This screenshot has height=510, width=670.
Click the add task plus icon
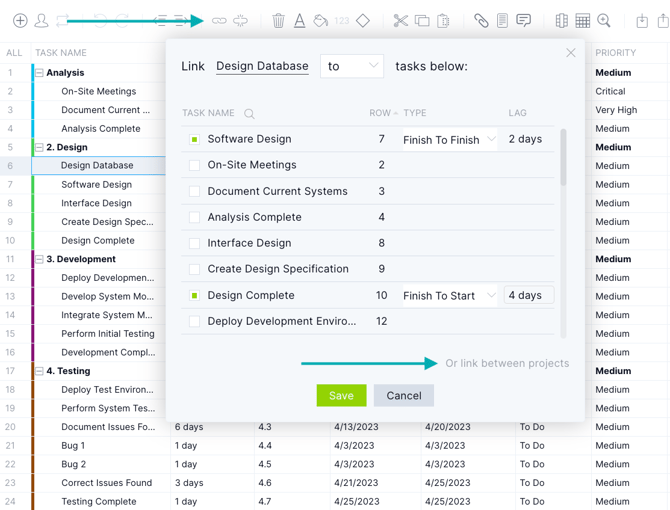[20, 21]
